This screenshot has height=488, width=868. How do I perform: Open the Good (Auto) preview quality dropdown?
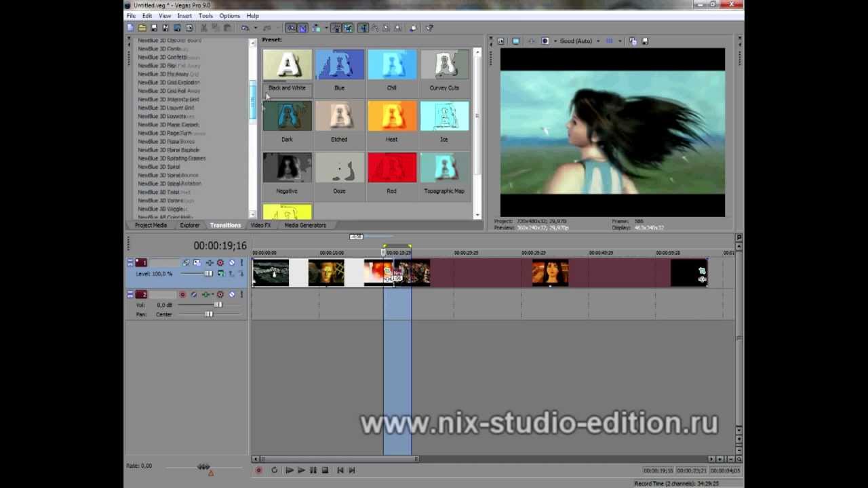(x=578, y=41)
